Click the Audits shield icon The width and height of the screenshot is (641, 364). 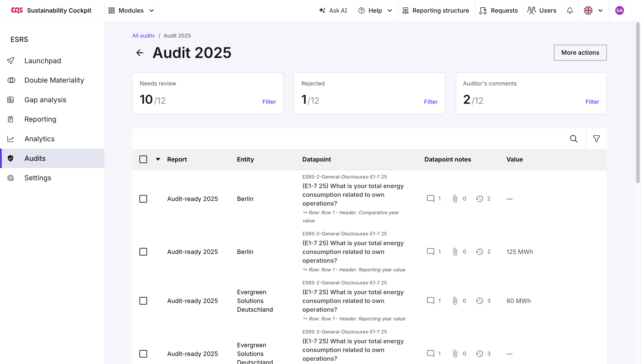click(x=10, y=158)
